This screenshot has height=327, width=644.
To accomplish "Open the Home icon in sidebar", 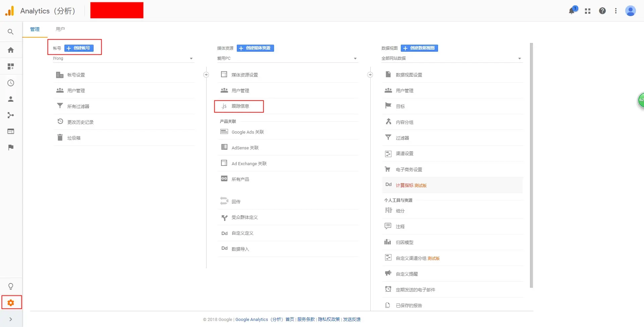I will point(11,50).
